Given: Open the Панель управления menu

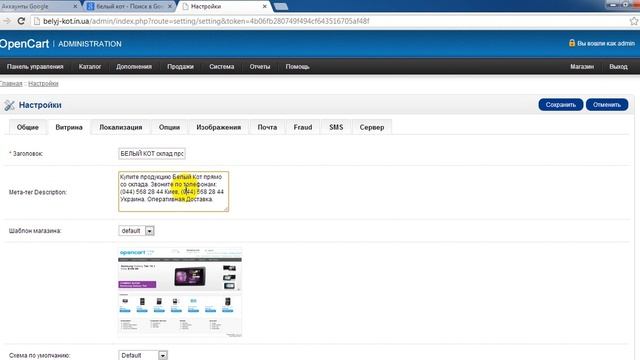Looking at the screenshot, I should (x=35, y=67).
